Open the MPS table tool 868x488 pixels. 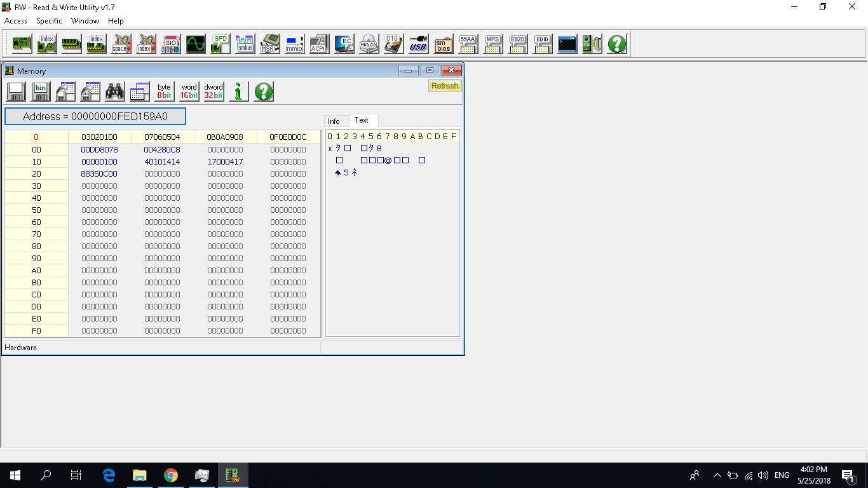coord(493,44)
